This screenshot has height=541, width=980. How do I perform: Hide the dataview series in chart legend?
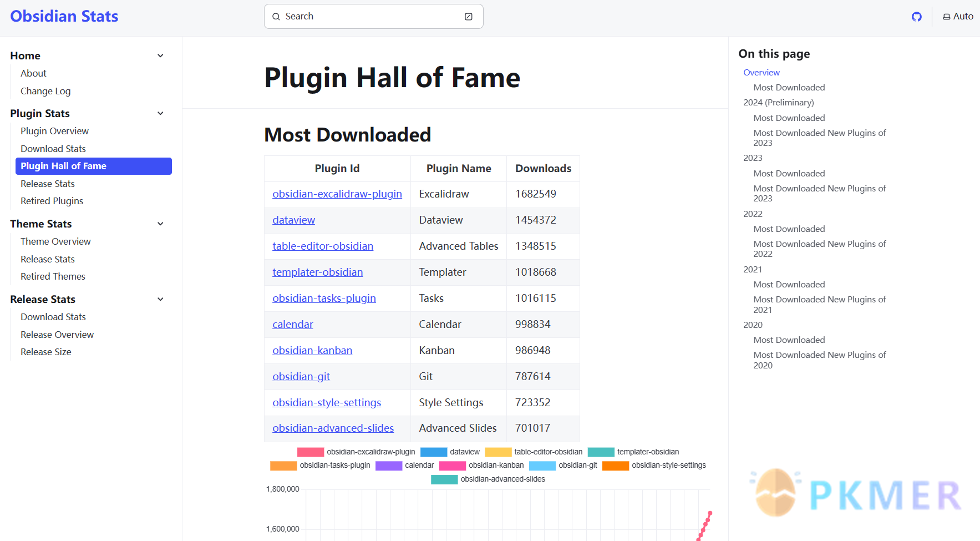[450, 452]
